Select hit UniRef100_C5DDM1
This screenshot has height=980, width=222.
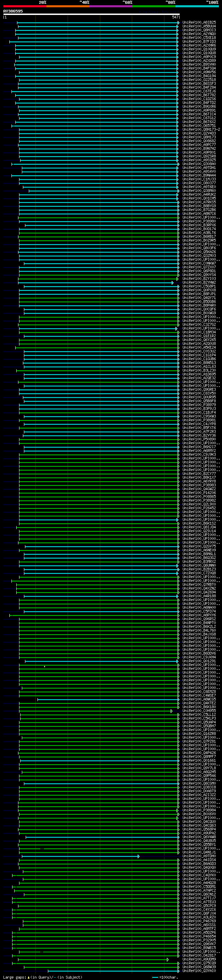(199, 886)
